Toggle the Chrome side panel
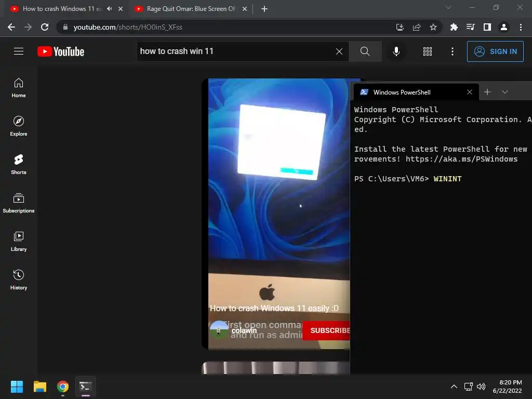Image resolution: width=532 pixels, height=399 pixels. tap(487, 27)
